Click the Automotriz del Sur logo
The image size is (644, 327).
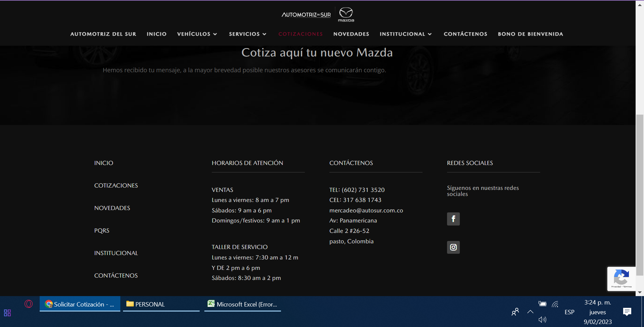point(306,15)
